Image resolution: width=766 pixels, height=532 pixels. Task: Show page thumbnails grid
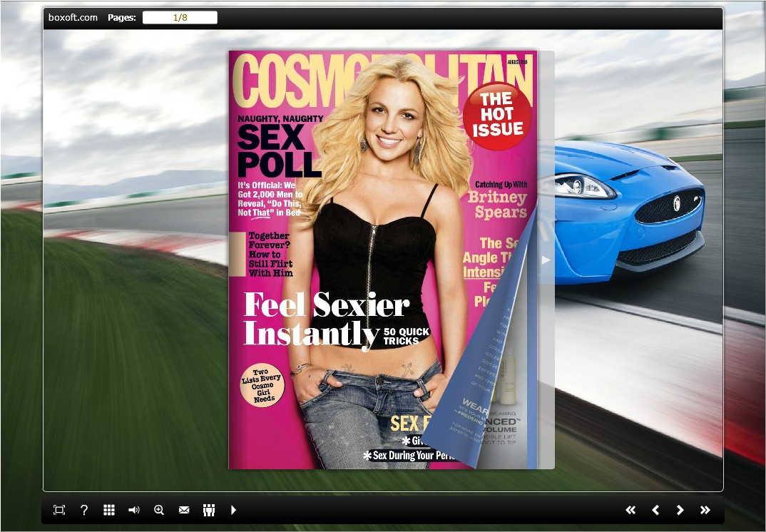109,510
